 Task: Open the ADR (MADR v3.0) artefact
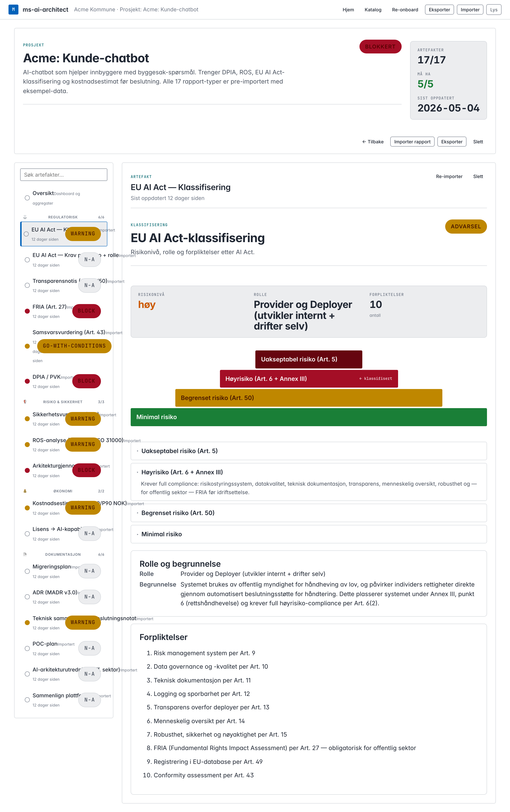tap(64, 597)
